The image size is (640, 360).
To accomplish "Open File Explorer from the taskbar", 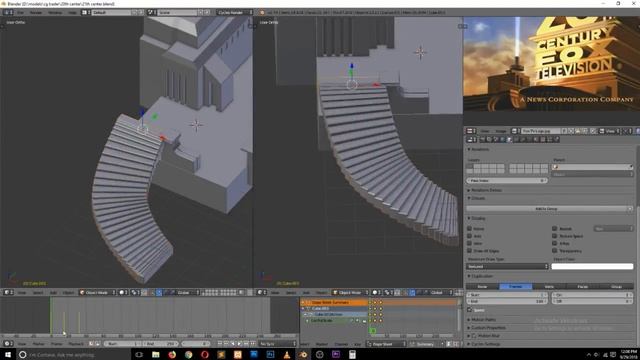I will tap(156, 355).
